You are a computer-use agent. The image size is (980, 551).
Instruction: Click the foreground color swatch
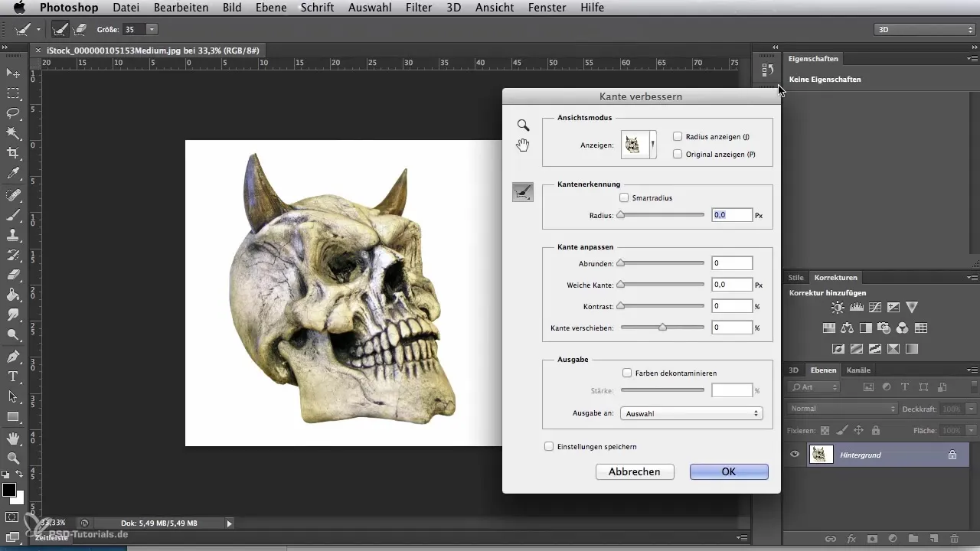click(9, 491)
